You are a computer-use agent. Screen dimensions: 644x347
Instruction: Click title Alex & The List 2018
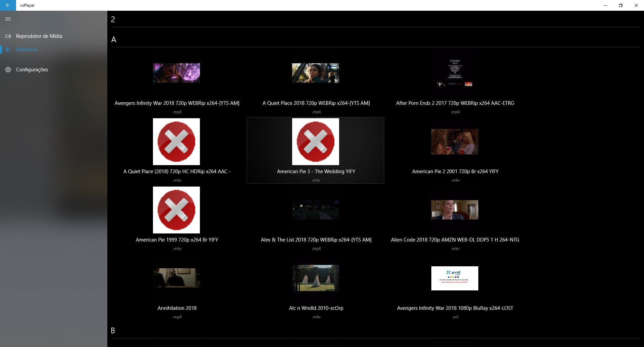(x=316, y=240)
